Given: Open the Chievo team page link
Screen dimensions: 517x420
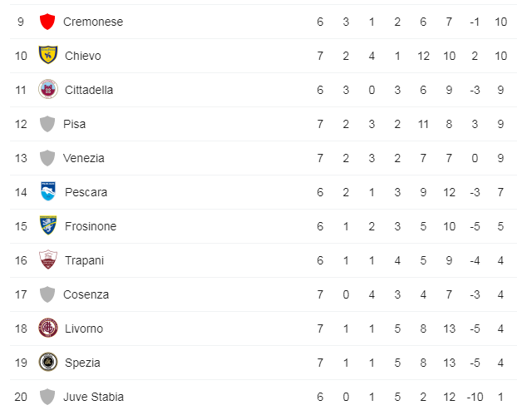Looking at the screenshot, I should point(83,56).
